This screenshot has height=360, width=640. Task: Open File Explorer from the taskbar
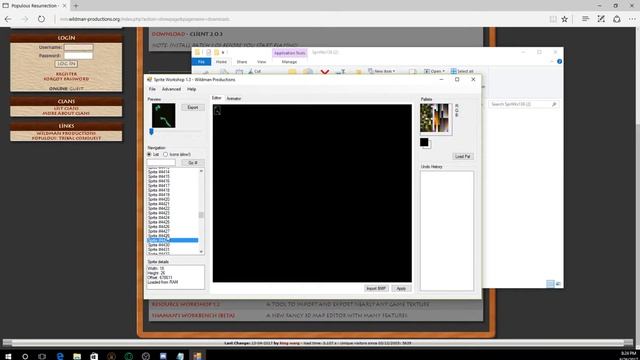(x=77, y=356)
